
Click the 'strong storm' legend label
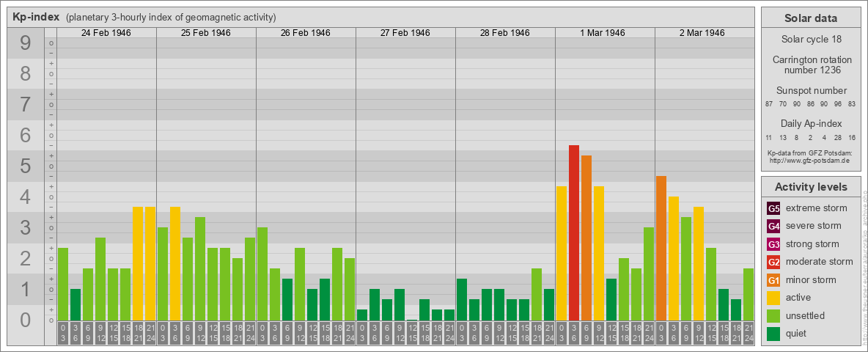pyautogui.click(x=812, y=243)
